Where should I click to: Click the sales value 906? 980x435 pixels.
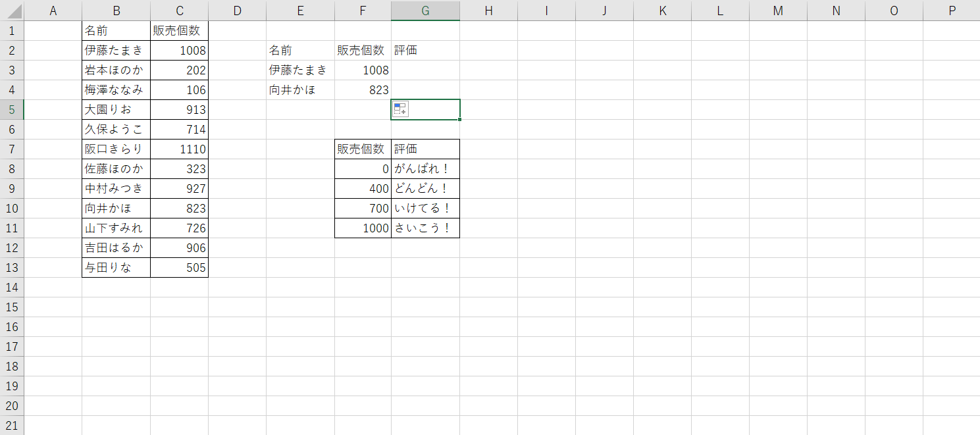click(179, 248)
